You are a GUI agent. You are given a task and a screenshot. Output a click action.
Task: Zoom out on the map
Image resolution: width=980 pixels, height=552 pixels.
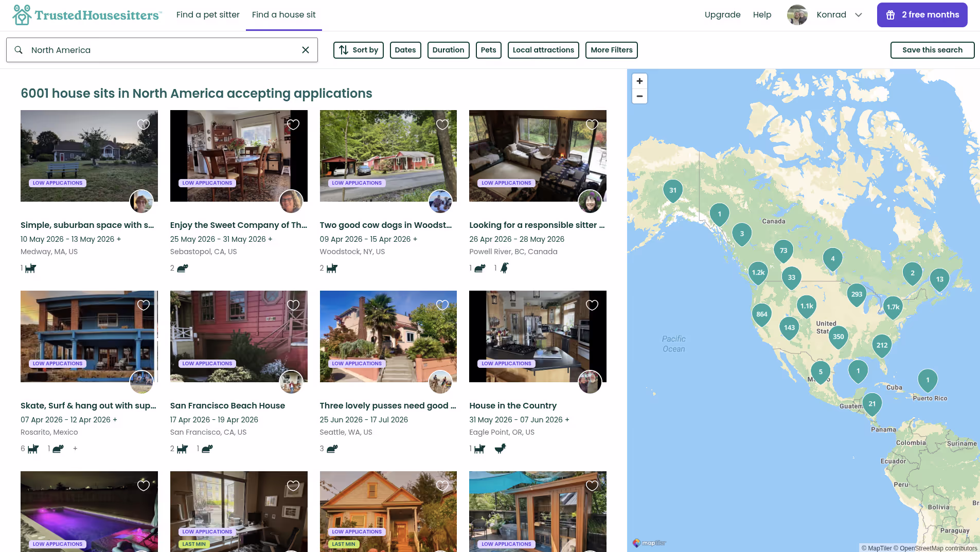point(639,96)
